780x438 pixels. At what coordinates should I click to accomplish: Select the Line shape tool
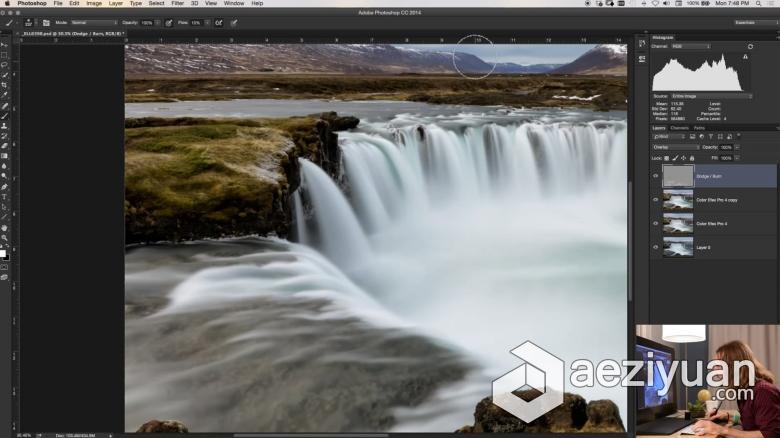point(4,217)
